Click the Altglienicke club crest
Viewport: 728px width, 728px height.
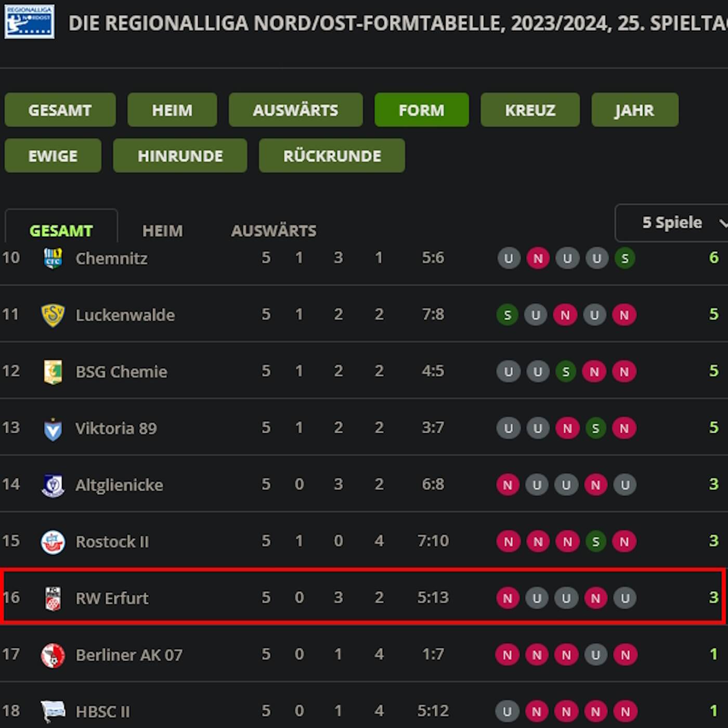[x=53, y=485]
